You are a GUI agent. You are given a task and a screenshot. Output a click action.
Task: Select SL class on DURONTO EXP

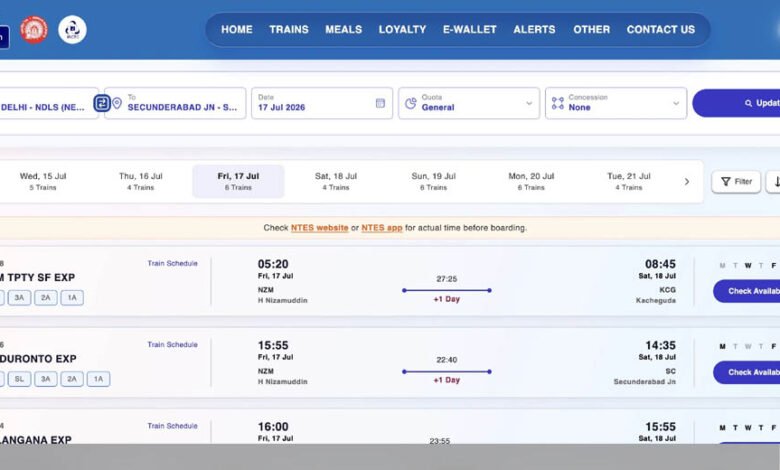(x=19, y=379)
